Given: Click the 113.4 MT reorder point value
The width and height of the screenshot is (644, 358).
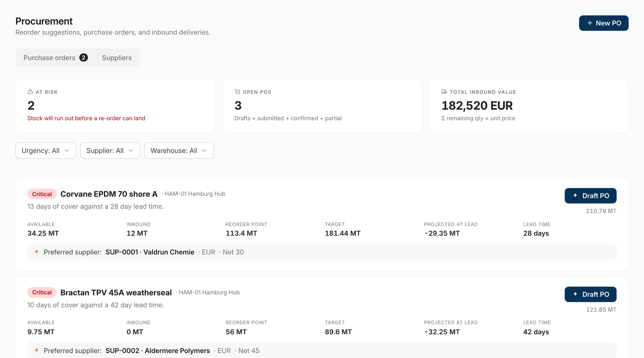Looking at the screenshot, I should [x=241, y=233].
